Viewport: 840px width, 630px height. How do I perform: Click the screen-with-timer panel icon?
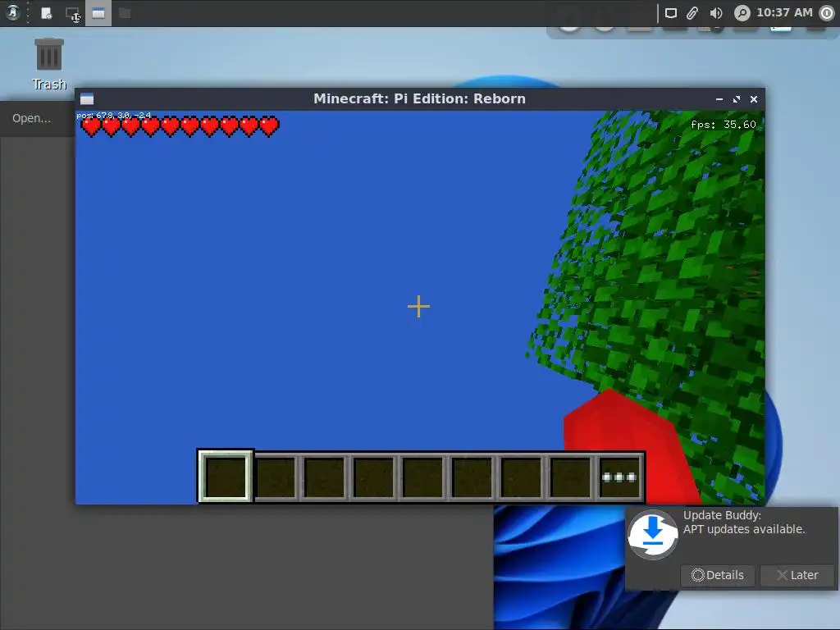coord(73,14)
